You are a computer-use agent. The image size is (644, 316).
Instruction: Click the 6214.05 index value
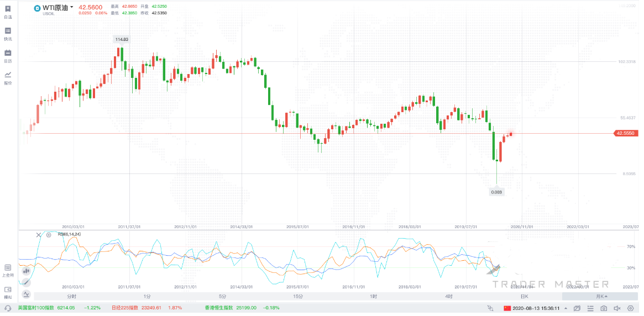66,308
